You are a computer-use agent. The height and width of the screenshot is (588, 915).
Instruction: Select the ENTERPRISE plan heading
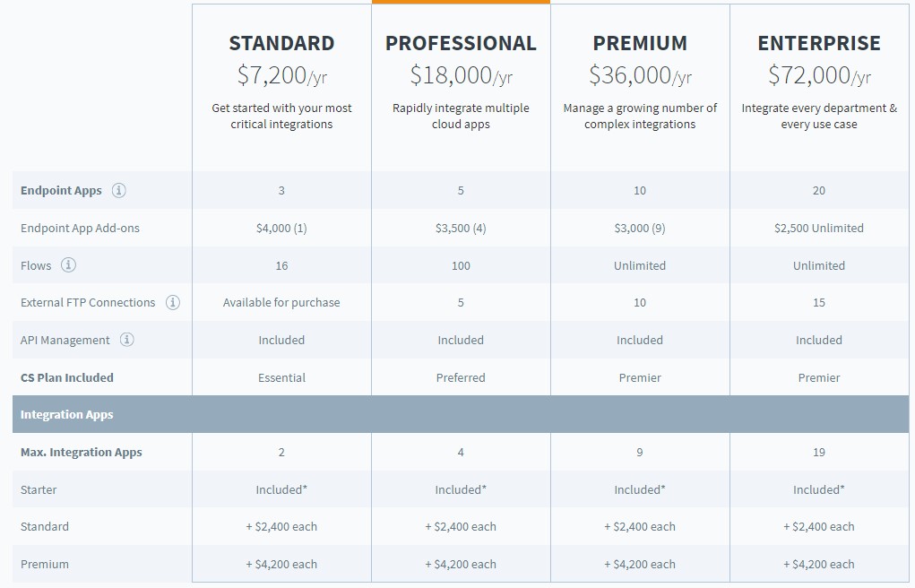[819, 43]
